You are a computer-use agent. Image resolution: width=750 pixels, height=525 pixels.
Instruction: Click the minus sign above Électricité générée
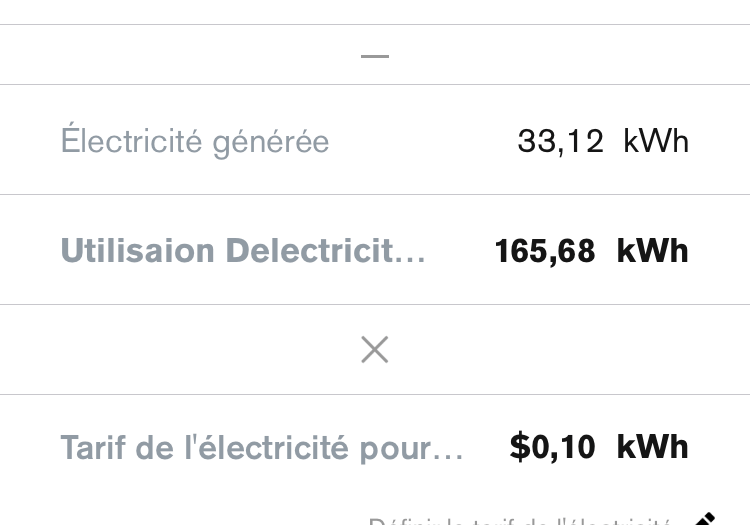[375, 56]
